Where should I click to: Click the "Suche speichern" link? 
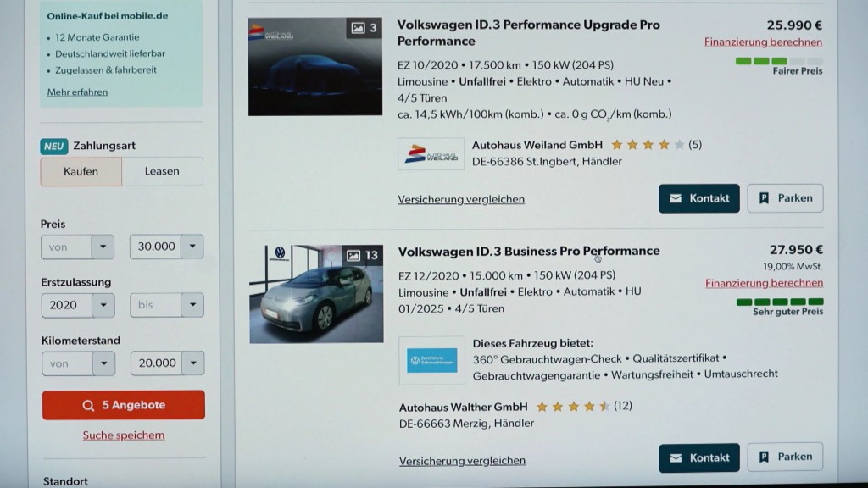124,435
